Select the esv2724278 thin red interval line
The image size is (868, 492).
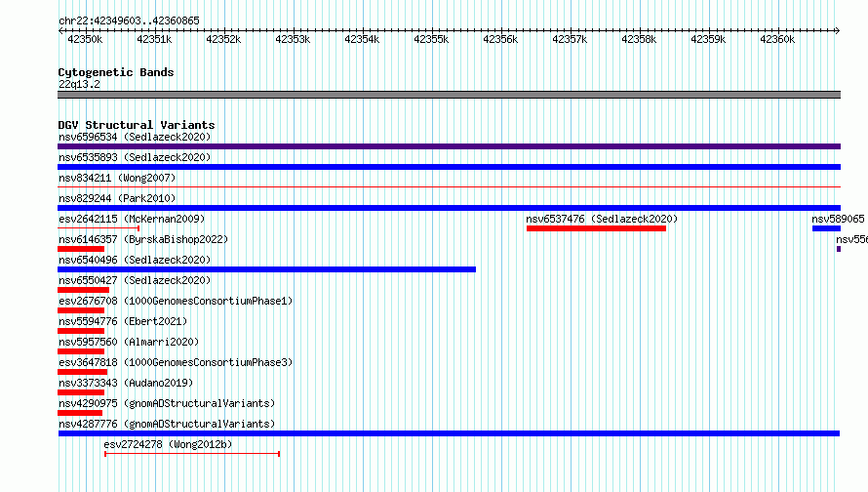[192, 454]
